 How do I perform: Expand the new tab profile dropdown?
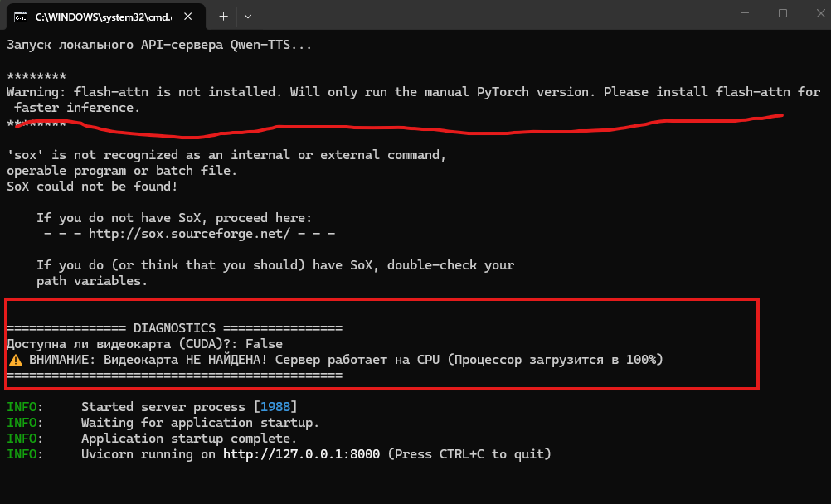[247, 17]
